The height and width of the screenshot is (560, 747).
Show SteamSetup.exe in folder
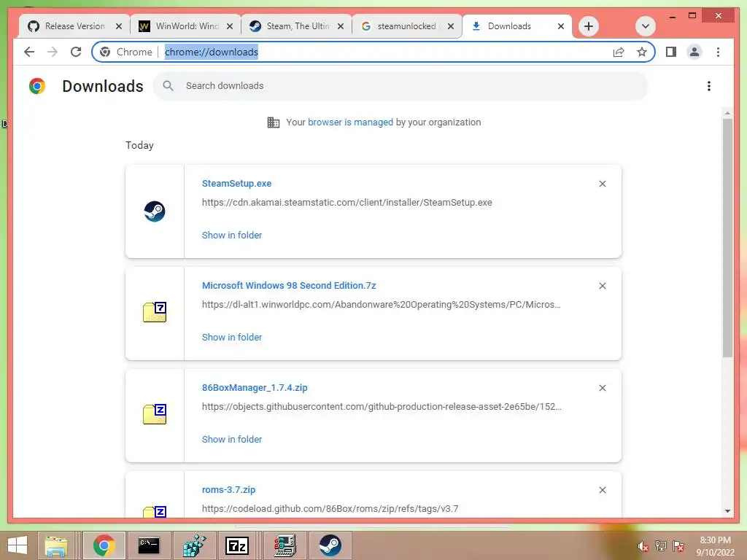pyautogui.click(x=232, y=235)
